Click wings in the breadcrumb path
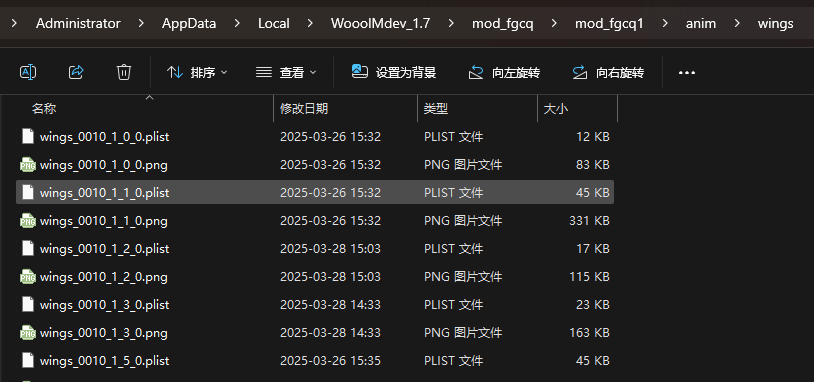This screenshot has width=814, height=382. pyautogui.click(x=776, y=23)
